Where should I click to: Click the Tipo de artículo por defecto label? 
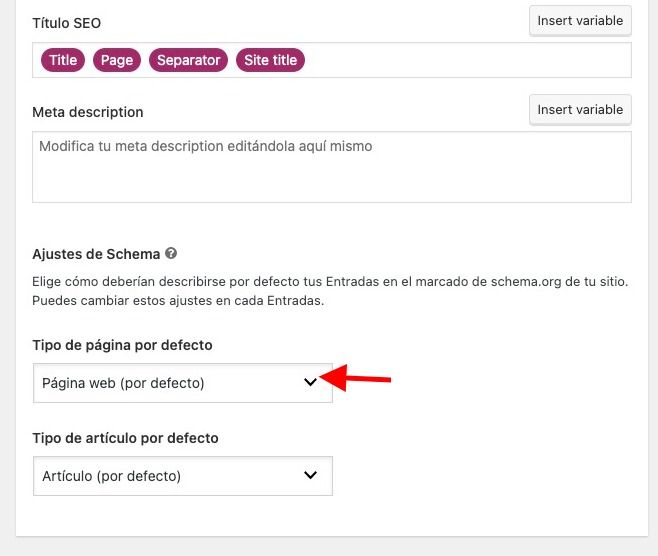tap(125, 438)
